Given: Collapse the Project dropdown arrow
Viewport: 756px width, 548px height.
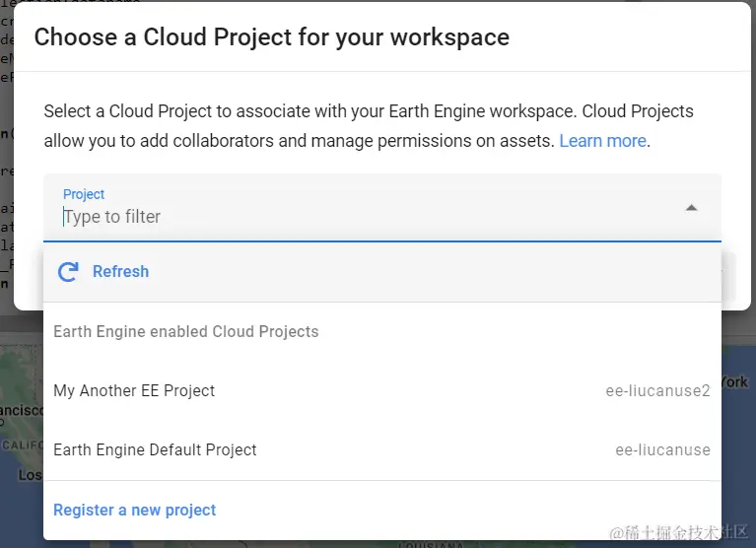Looking at the screenshot, I should pyautogui.click(x=692, y=208).
